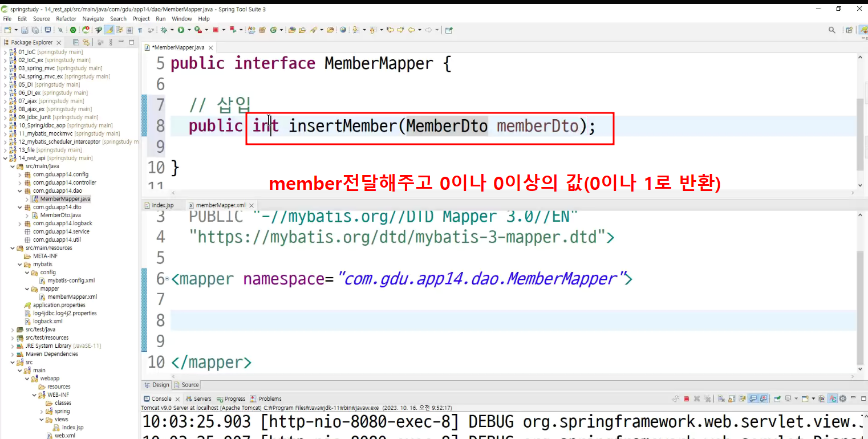Terminate the server with red Console stop icon
Viewport: 868px width, 439px height.
coord(687,399)
